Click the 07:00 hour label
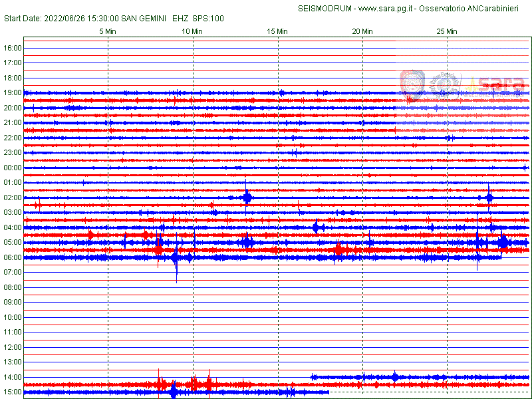This screenshot has width=532, height=399. coord(13,273)
